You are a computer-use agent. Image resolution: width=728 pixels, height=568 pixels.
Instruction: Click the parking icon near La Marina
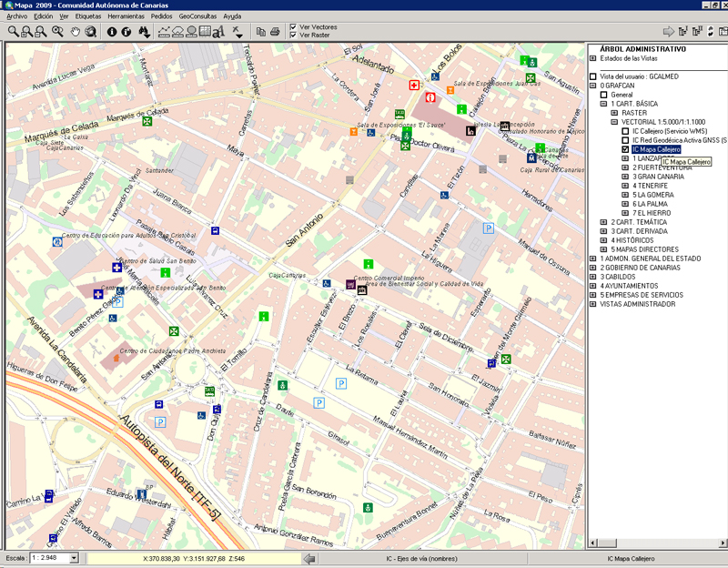[x=488, y=228]
